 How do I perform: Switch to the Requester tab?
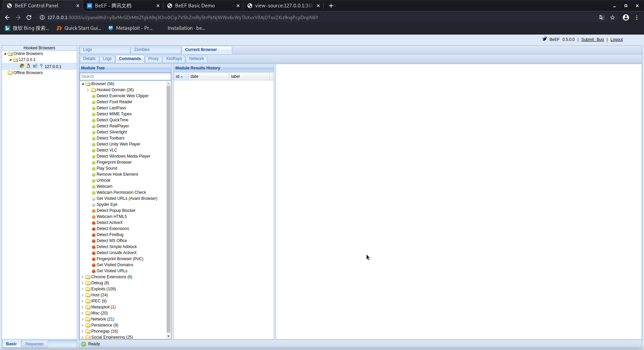34,344
